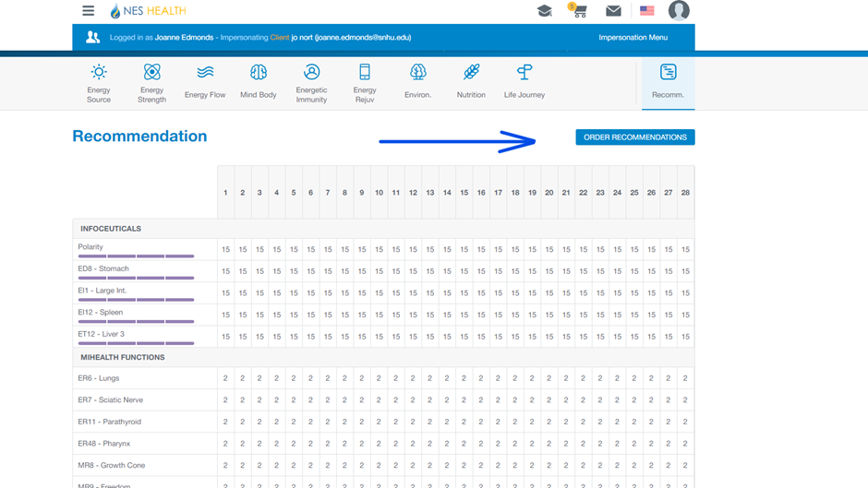This screenshot has height=488, width=868.
Task: Open the shopping cart
Action: click(578, 11)
